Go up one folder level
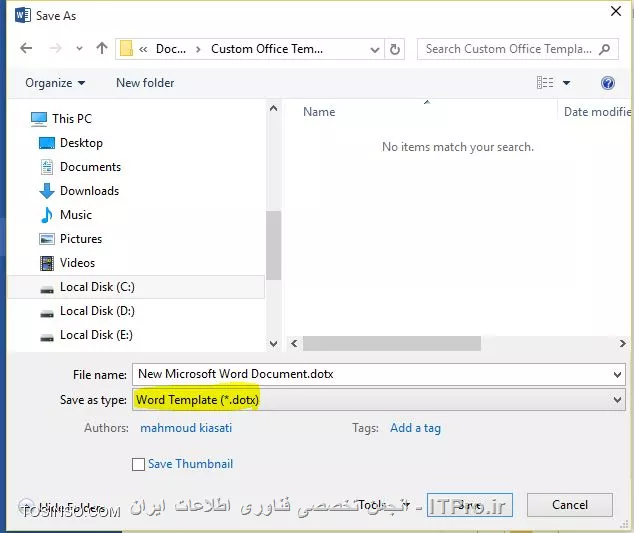This screenshot has width=634, height=533. [x=102, y=49]
